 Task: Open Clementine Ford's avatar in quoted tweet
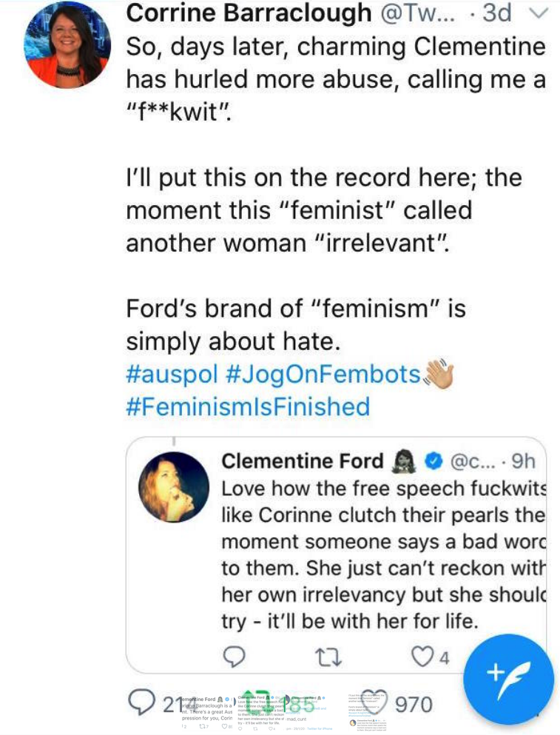click(x=174, y=487)
